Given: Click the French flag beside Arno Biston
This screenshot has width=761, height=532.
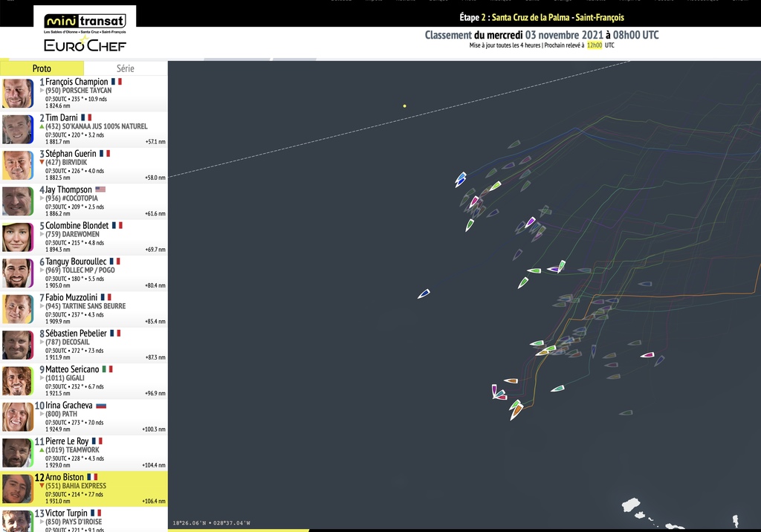Looking at the screenshot, I should (92, 477).
